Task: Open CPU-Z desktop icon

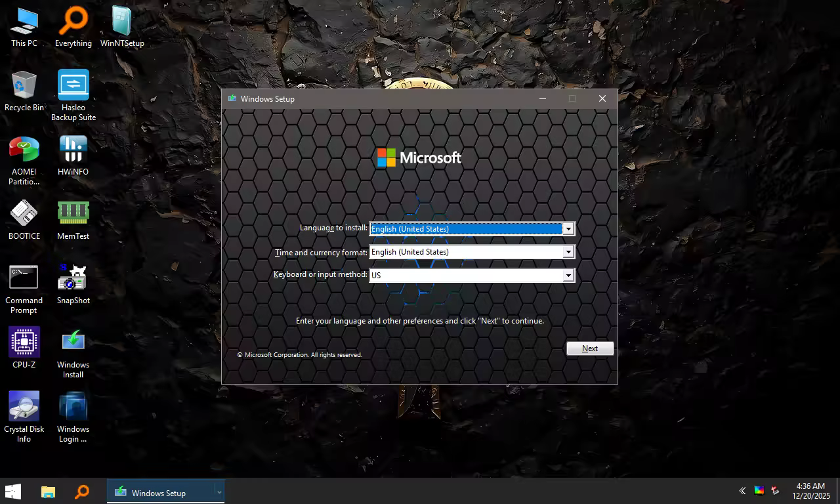Action: click(24, 342)
